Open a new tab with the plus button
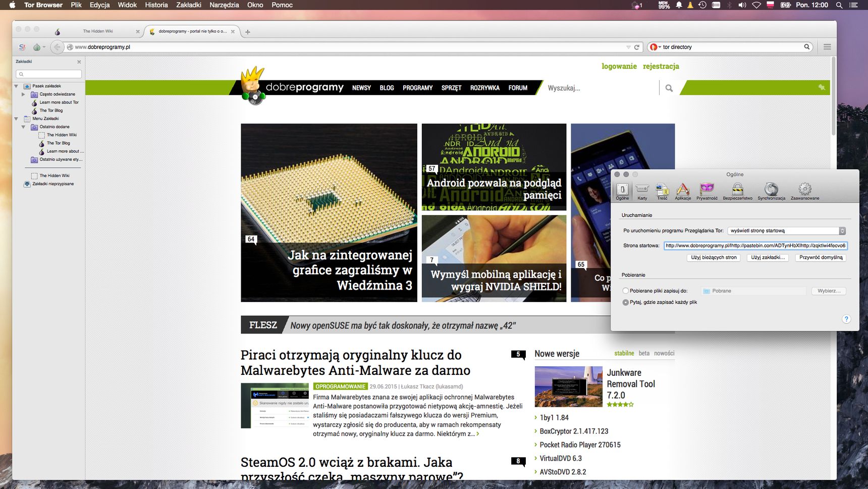The height and width of the screenshot is (489, 868). pos(247,32)
